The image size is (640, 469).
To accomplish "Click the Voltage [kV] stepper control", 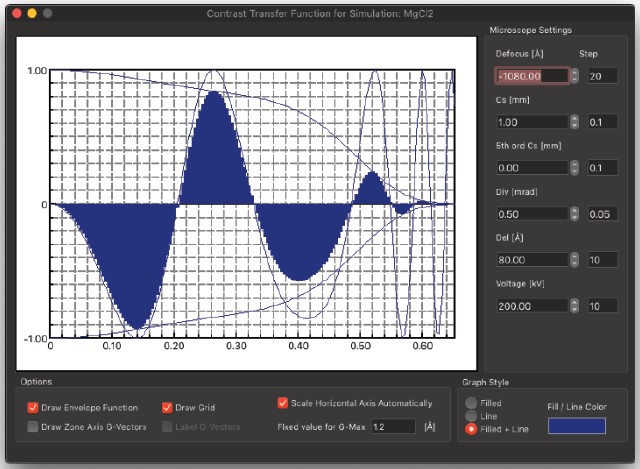I will [574, 306].
